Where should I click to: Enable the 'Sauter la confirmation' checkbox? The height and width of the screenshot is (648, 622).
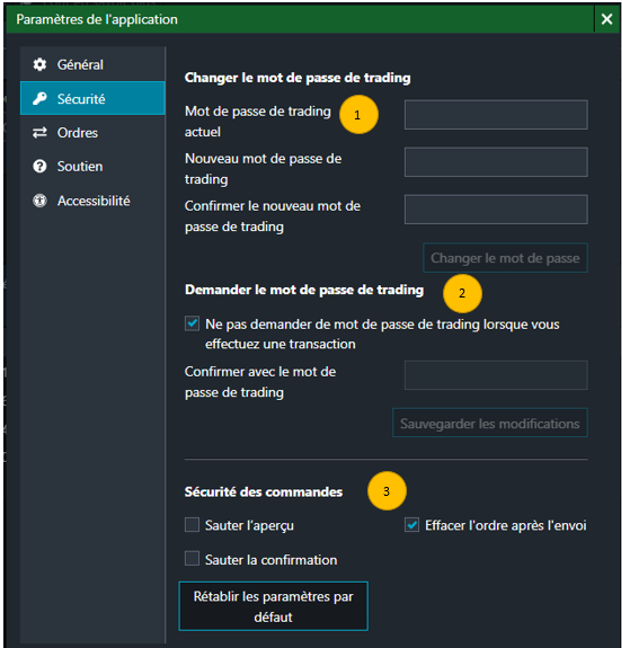tap(192, 560)
